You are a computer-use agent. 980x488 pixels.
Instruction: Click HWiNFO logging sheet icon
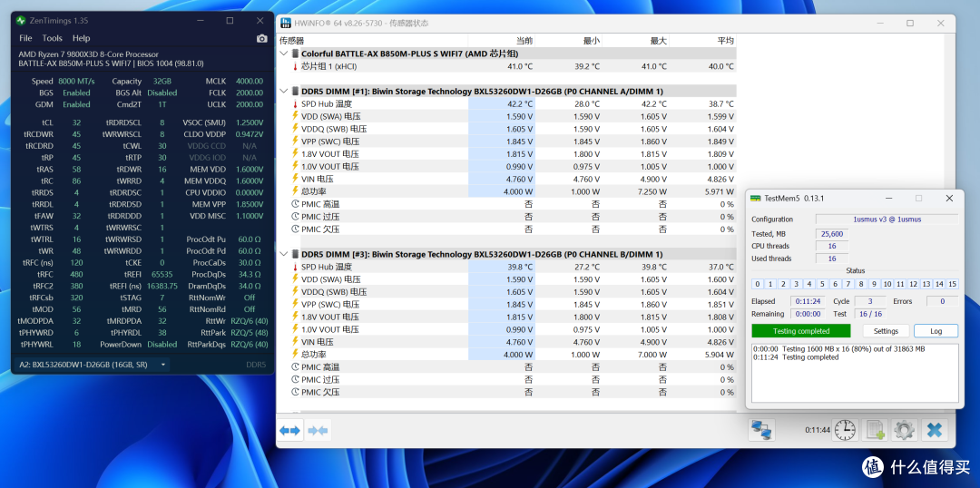tap(875, 430)
